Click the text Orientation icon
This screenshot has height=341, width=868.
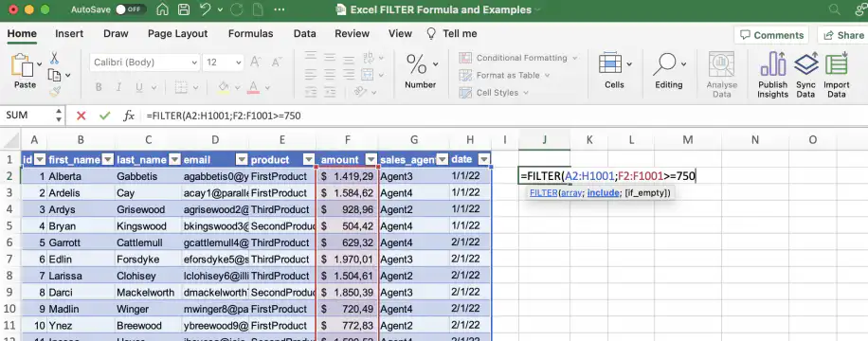click(x=361, y=91)
